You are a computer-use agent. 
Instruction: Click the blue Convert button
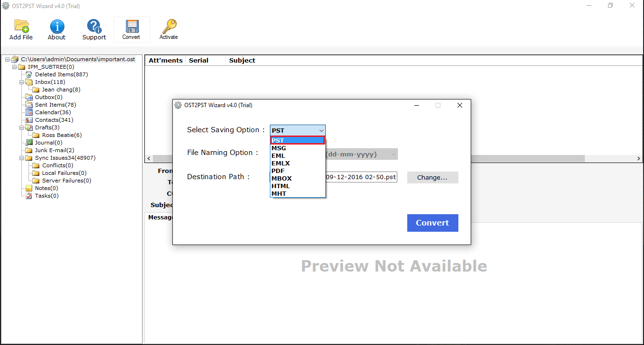[432, 223]
